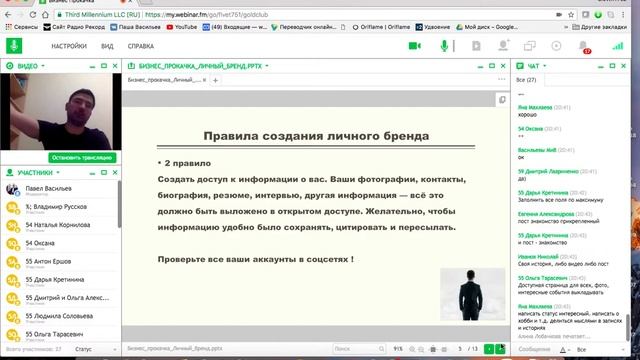Click the zoom out icon below slide

pyautogui.click(x=421, y=349)
